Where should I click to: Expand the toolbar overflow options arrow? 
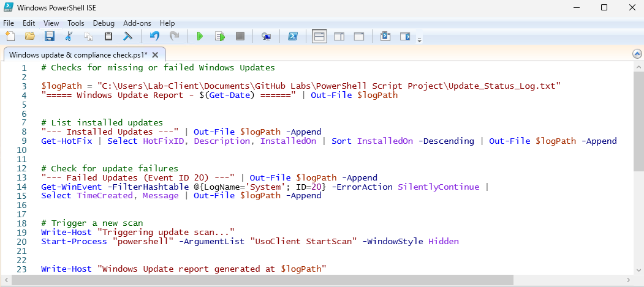pyautogui.click(x=419, y=40)
